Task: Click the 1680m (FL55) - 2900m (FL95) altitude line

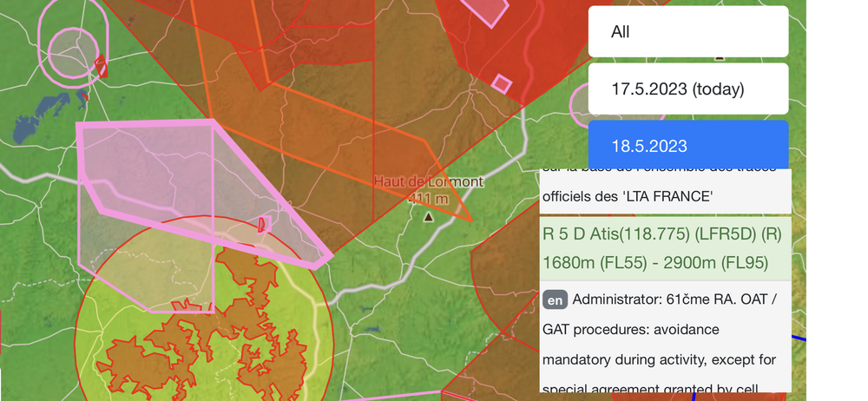Action: (655, 263)
